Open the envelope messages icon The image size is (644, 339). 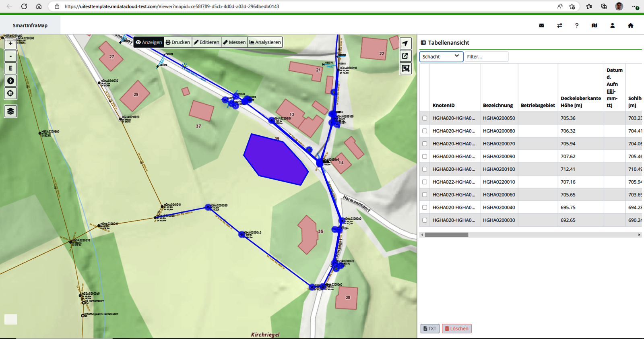(541, 25)
